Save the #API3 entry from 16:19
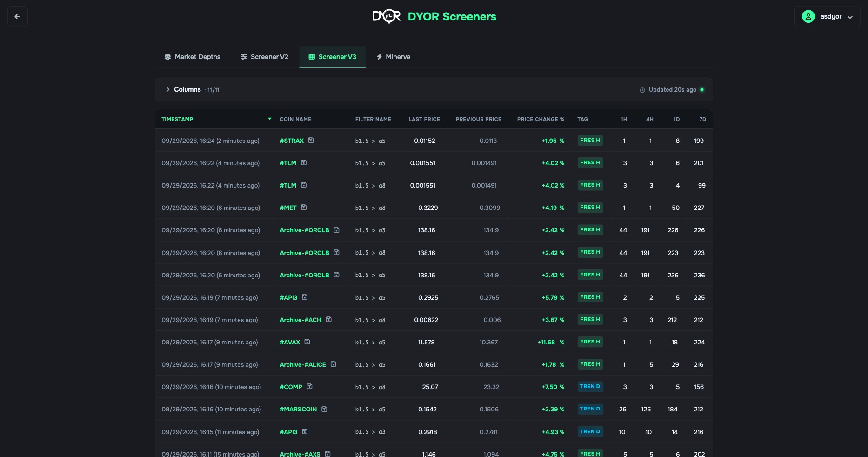The image size is (868, 457). (305, 297)
